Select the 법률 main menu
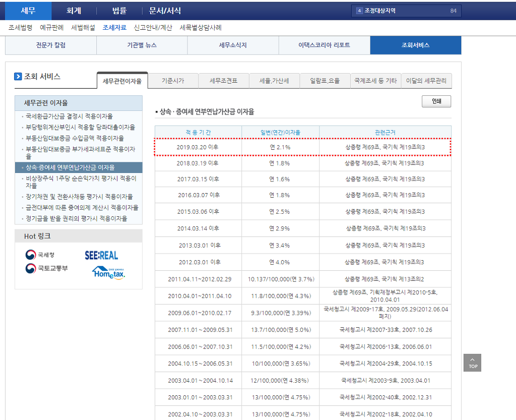516x420 pixels. click(119, 11)
